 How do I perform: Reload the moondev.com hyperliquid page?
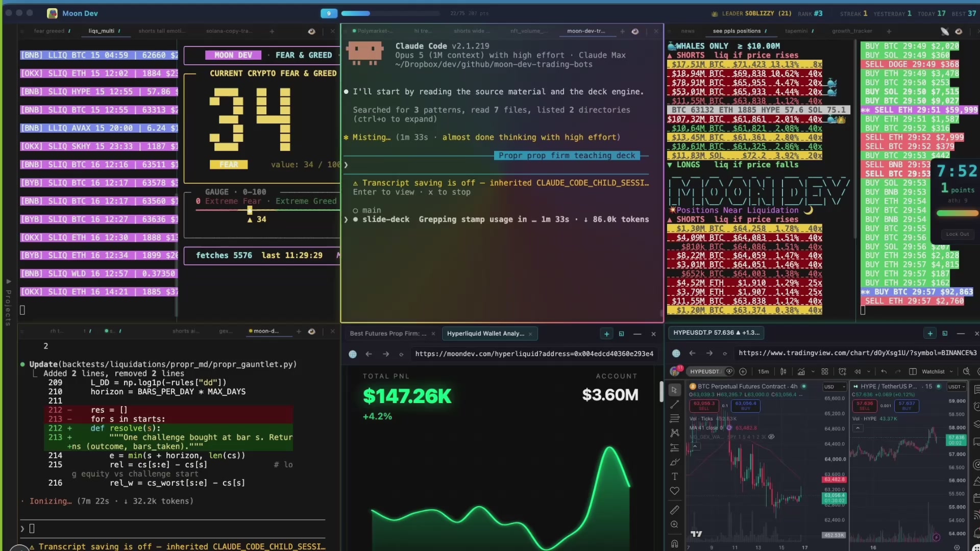(401, 354)
